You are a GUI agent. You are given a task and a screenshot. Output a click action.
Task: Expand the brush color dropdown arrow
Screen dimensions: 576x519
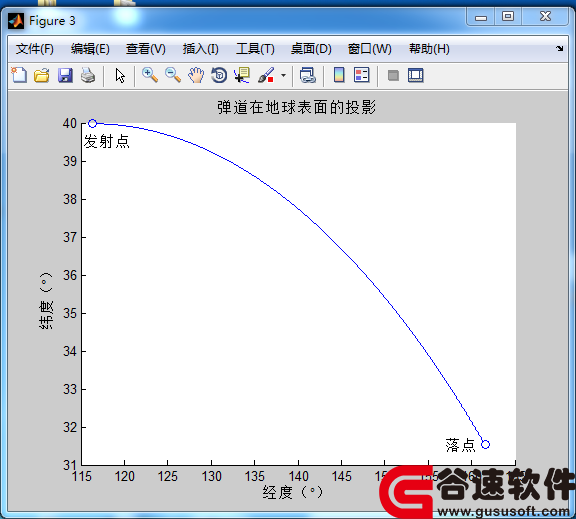pyautogui.click(x=283, y=76)
